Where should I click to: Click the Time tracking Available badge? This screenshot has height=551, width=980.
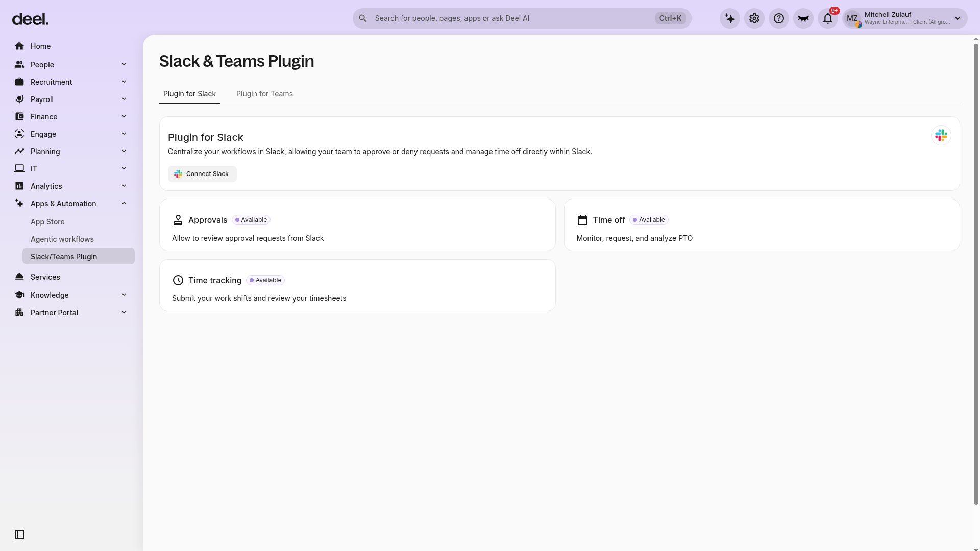[x=265, y=280]
